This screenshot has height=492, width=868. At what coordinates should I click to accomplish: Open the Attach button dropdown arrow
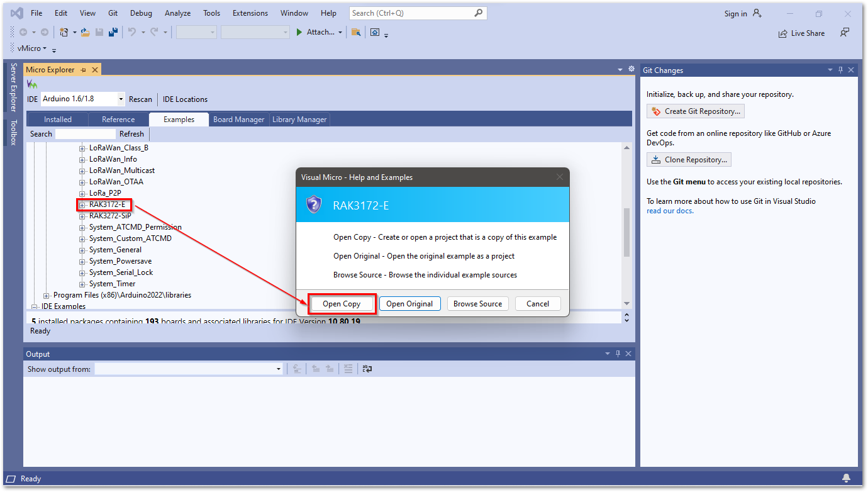click(x=340, y=32)
